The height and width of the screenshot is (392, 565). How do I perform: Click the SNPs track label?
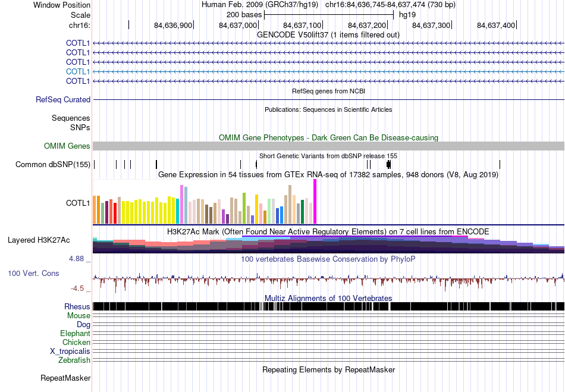(80, 127)
